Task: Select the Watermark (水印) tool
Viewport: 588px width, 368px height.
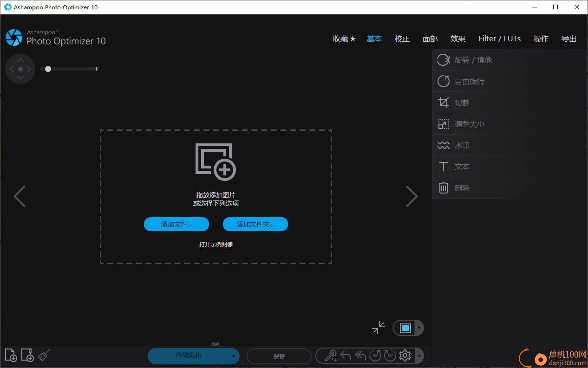Action: (x=510, y=145)
